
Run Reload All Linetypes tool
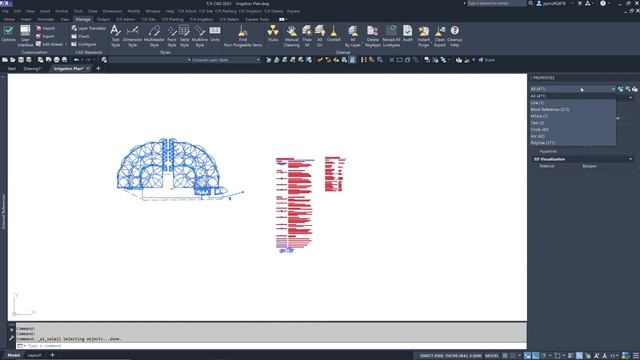(x=391, y=36)
